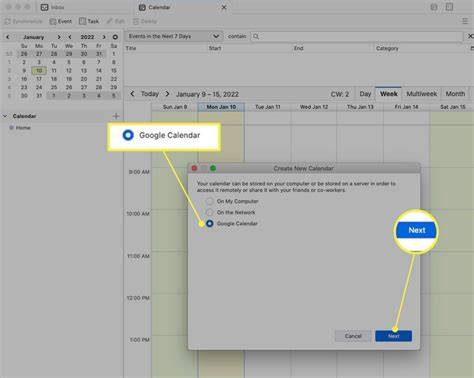
Task: Click the plus icon to add calendar
Action: (116, 116)
